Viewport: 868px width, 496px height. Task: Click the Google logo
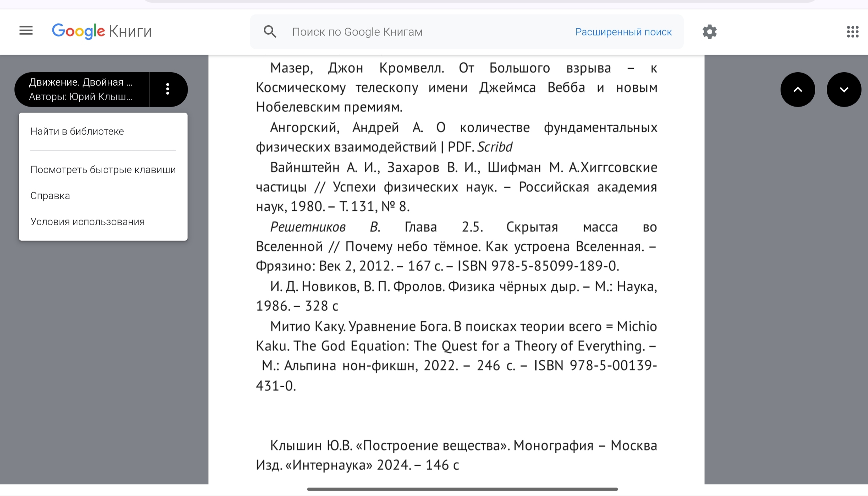coord(78,31)
